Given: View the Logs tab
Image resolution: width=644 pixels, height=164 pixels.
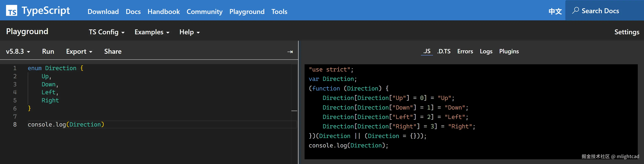Looking at the screenshot, I should pos(486,51).
